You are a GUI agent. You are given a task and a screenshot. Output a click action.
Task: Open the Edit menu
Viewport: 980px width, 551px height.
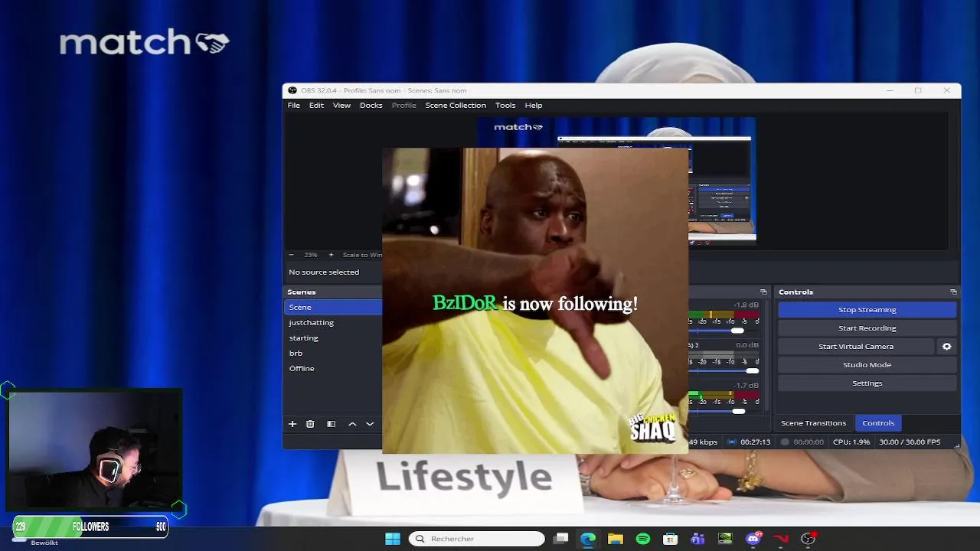316,105
